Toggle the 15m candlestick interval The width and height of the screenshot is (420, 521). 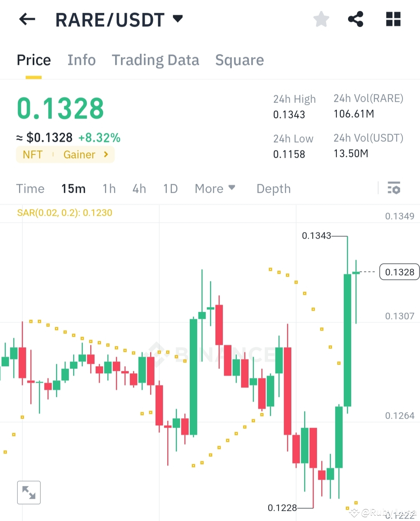coord(73,189)
